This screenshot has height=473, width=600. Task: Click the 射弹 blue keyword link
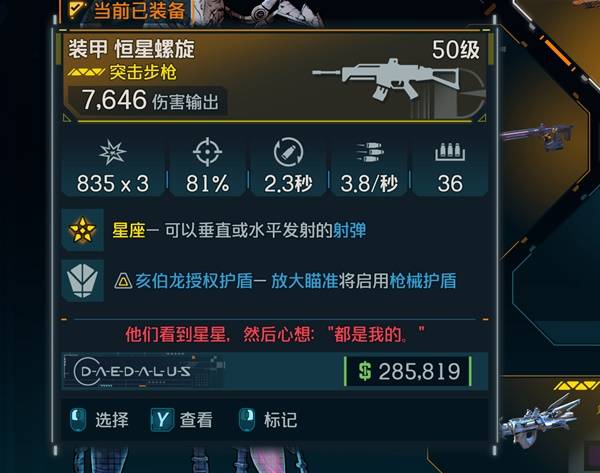click(x=349, y=230)
